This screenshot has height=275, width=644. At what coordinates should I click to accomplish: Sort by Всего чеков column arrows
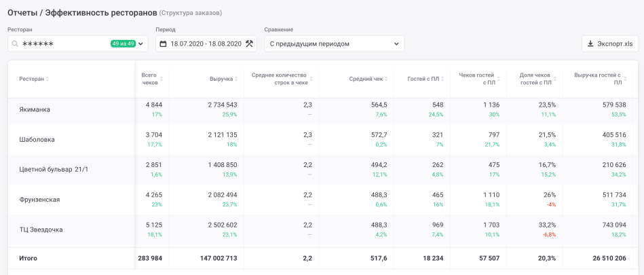tap(161, 79)
